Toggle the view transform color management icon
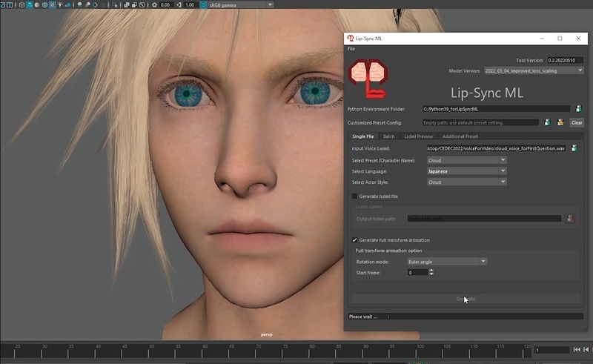 pyautogui.click(x=203, y=5)
